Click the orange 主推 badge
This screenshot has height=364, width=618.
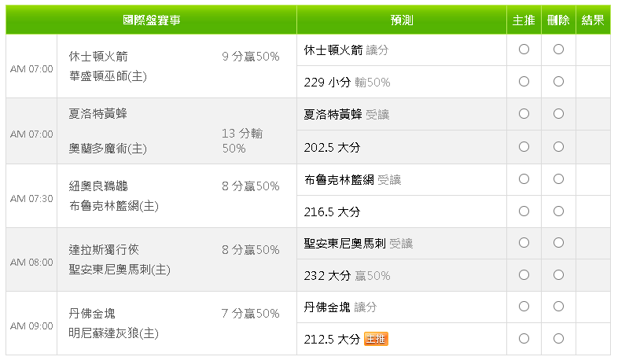(376, 339)
